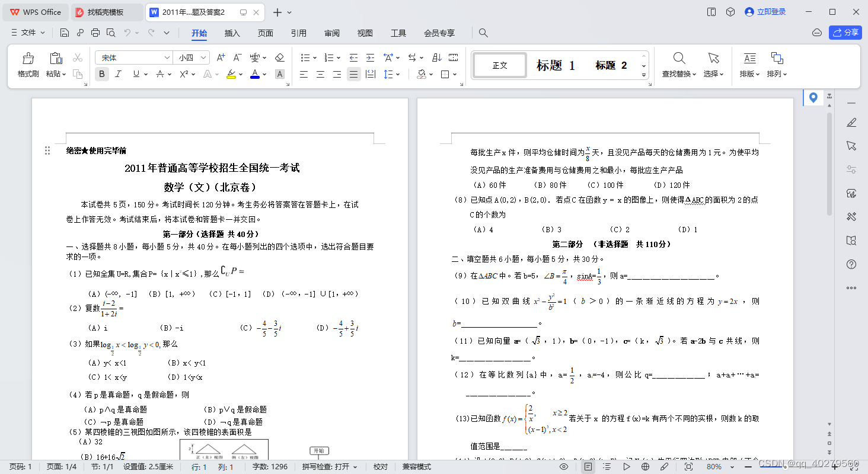The image size is (868, 474).
Task: Click the 分享 share button
Action: pyautogui.click(x=845, y=33)
